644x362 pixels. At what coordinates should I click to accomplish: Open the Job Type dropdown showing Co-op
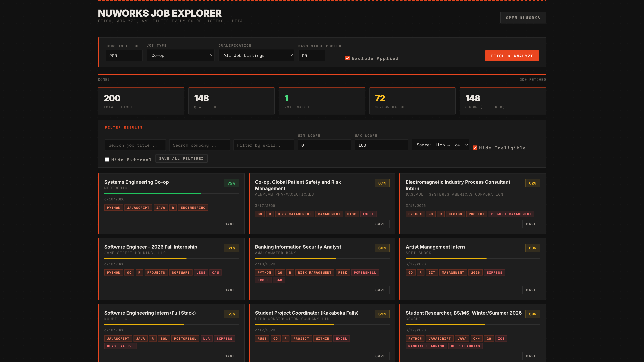180,55
